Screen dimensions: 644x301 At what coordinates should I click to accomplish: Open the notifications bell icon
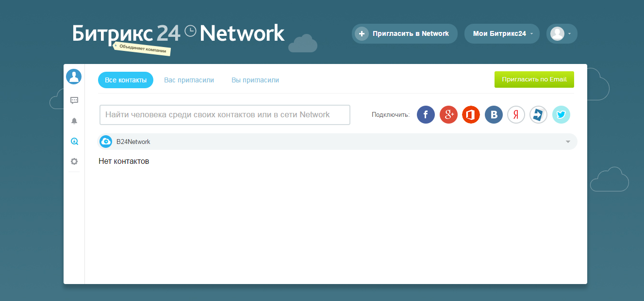(x=74, y=121)
